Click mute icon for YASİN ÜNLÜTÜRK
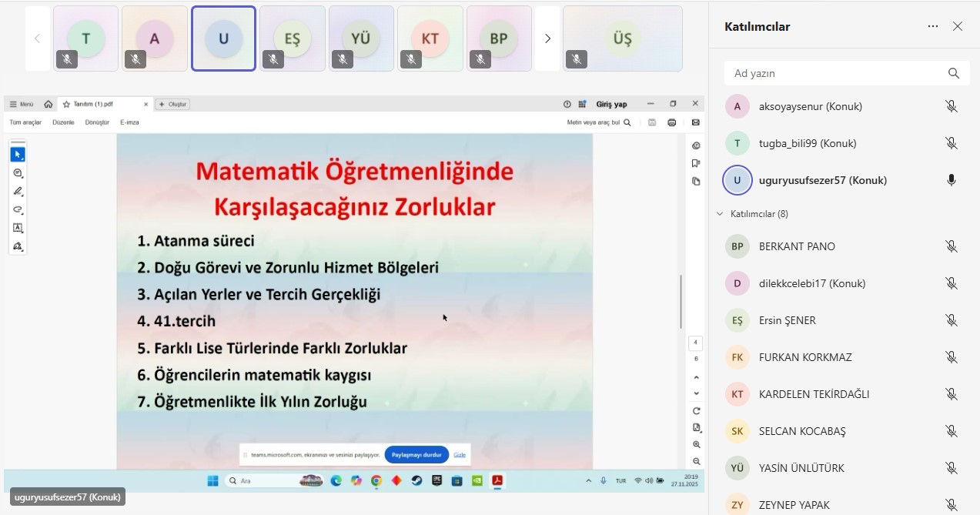Image resolution: width=980 pixels, height=515 pixels. [x=952, y=468]
